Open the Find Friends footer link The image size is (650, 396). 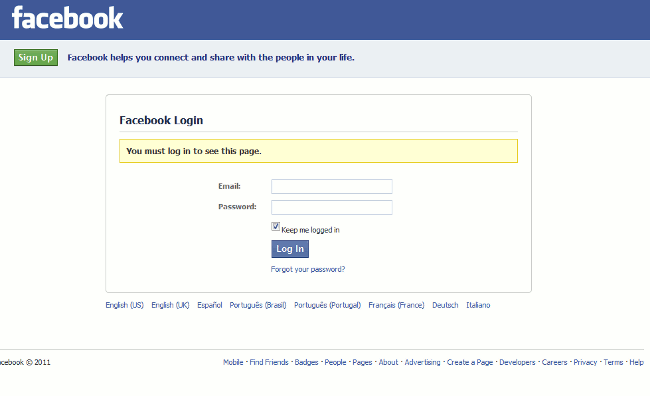(269, 362)
